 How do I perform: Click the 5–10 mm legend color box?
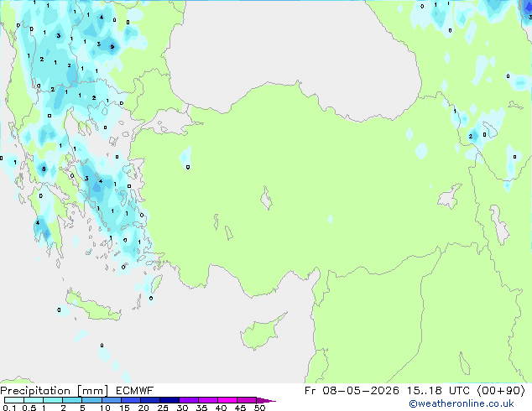(91, 400)
